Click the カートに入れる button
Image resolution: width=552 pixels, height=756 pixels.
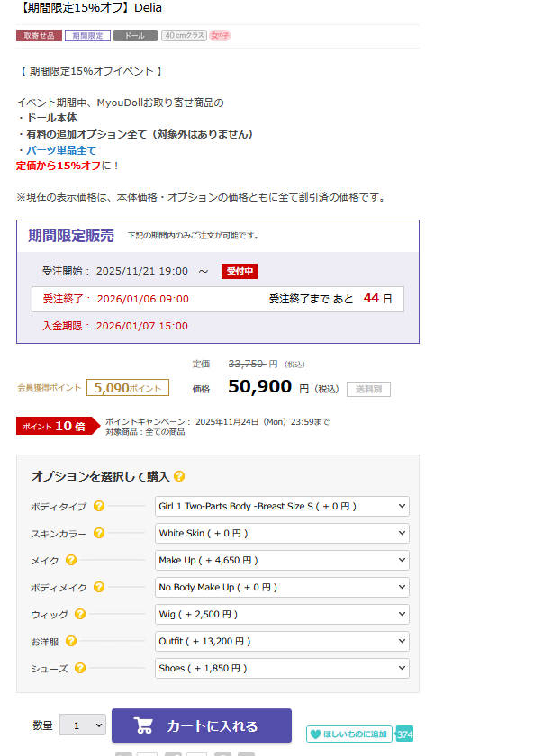click(202, 725)
